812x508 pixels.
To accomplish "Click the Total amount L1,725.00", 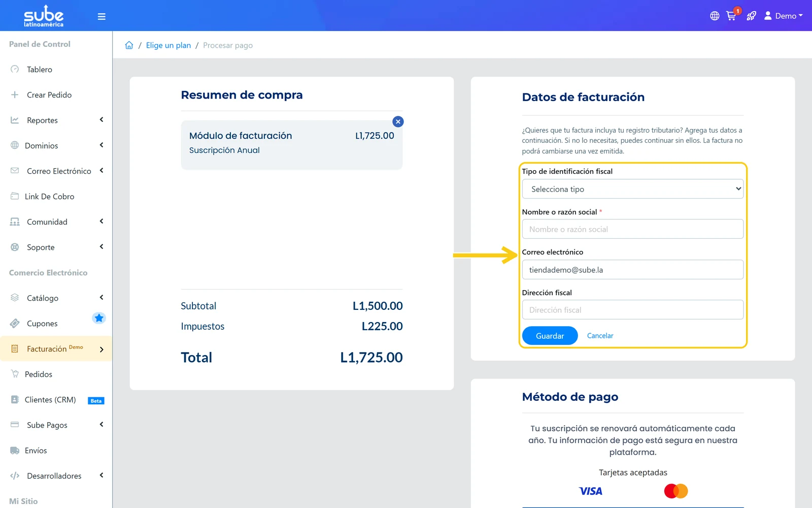I will pos(371,358).
